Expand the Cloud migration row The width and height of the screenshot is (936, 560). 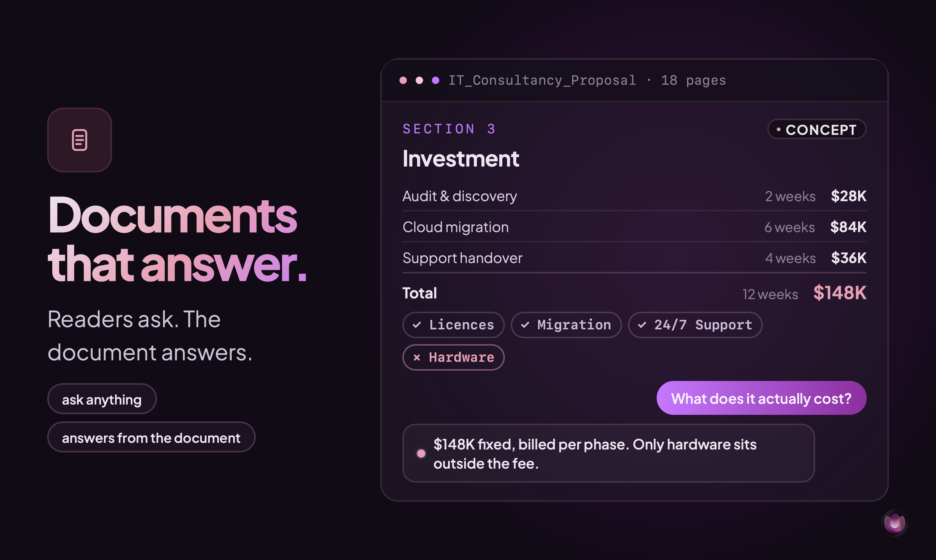635,227
